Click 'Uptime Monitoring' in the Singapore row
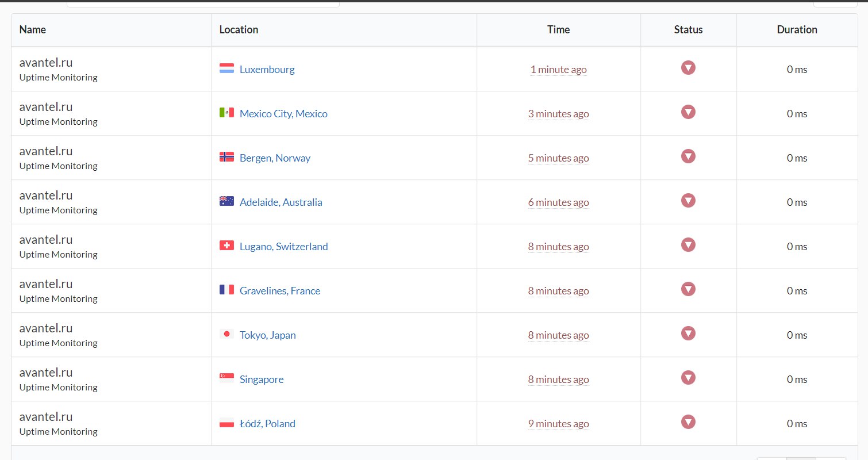Viewport: 868px width, 460px height. [x=59, y=387]
